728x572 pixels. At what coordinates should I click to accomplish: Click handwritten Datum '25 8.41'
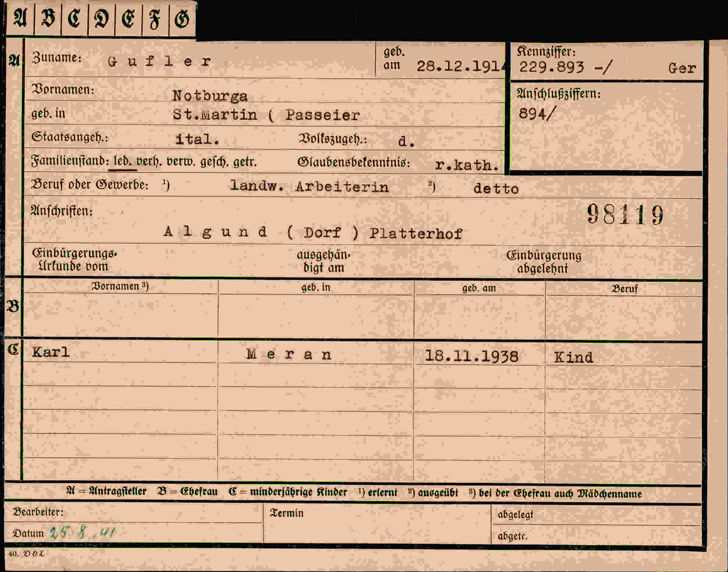[x=82, y=532]
